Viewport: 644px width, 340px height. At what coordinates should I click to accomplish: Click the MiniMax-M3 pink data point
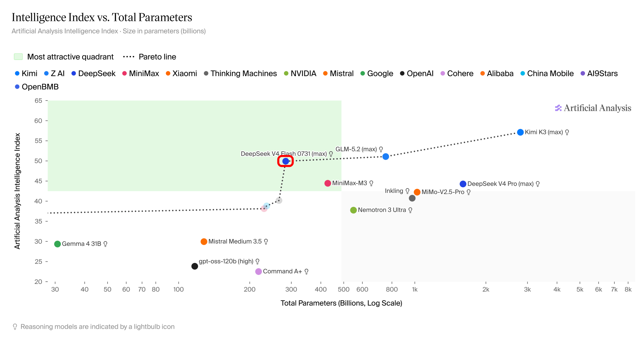(x=328, y=183)
